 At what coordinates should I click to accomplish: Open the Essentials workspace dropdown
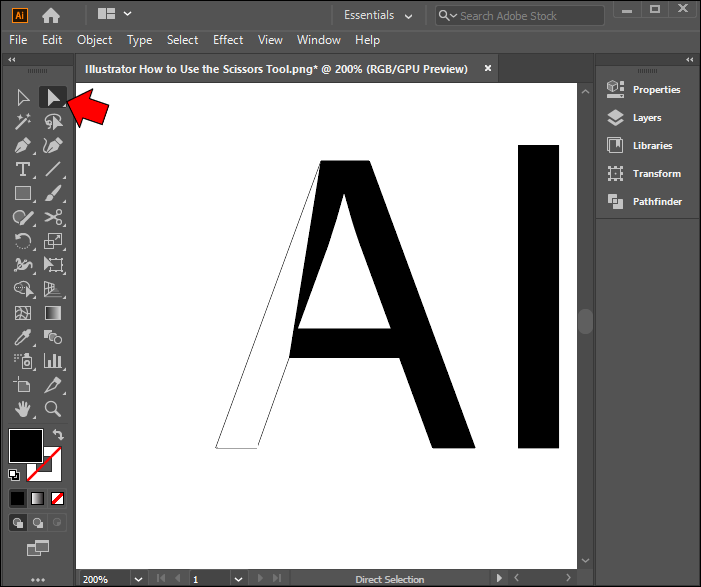(378, 15)
